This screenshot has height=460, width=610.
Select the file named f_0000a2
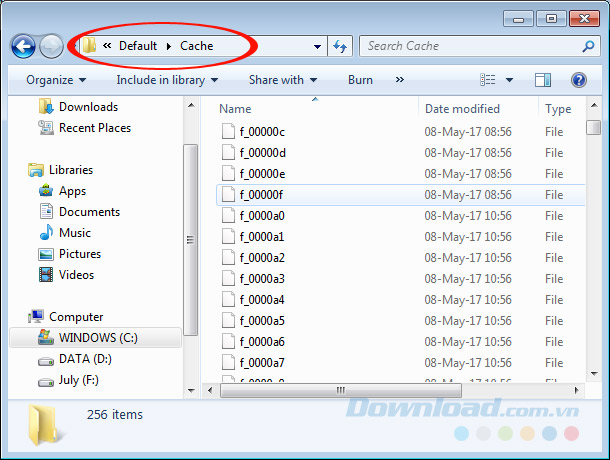pyautogui.click(x=262, y=258)
